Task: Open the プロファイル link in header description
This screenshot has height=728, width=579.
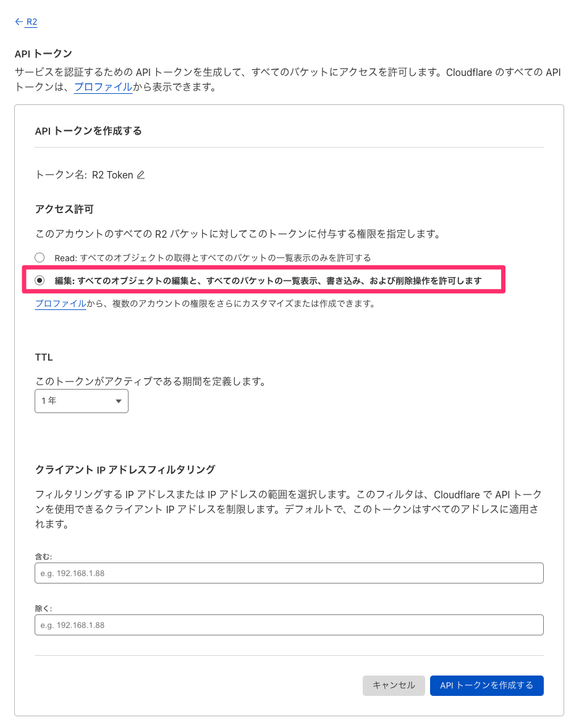Action: click(x=103, y=87)
